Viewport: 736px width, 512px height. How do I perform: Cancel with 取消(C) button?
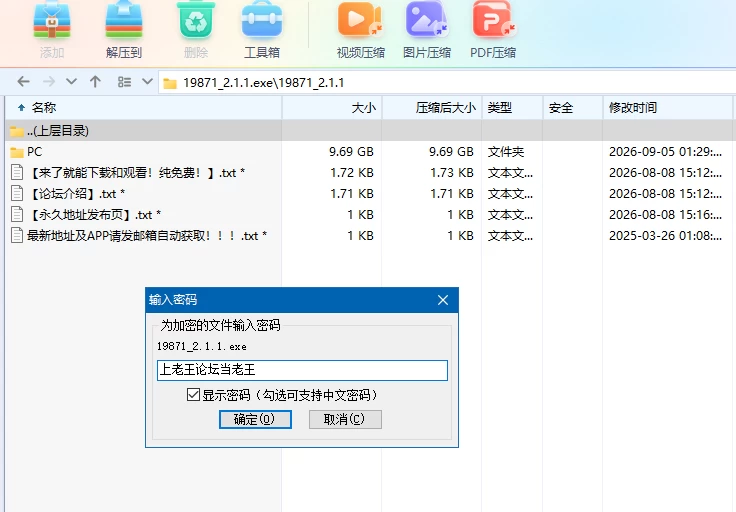(345, 420)
